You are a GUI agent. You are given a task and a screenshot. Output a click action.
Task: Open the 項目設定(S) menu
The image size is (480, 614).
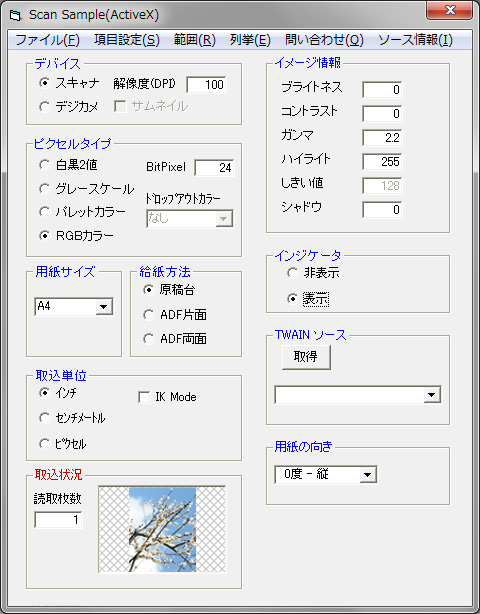(127, 40)
